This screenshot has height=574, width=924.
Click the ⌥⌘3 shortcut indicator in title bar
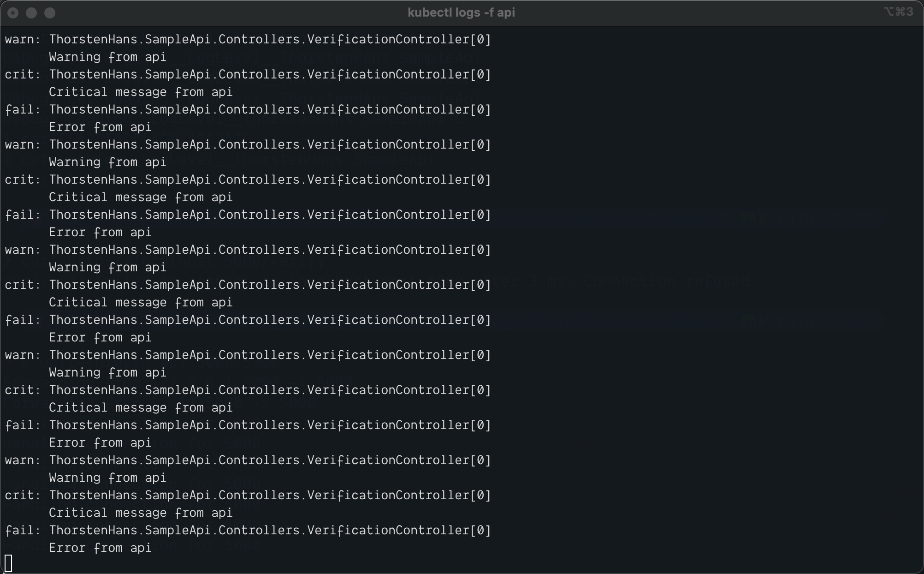pyautogui.click(x=898, y=12)
